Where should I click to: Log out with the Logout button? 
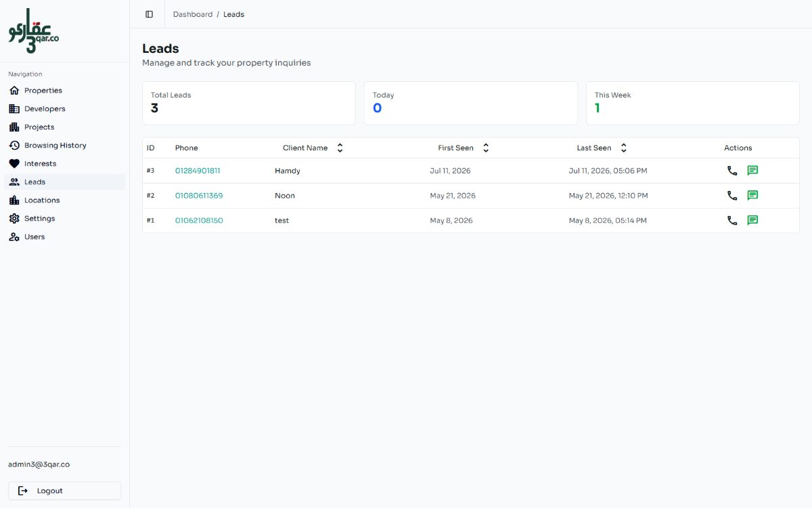click(65, 490)
